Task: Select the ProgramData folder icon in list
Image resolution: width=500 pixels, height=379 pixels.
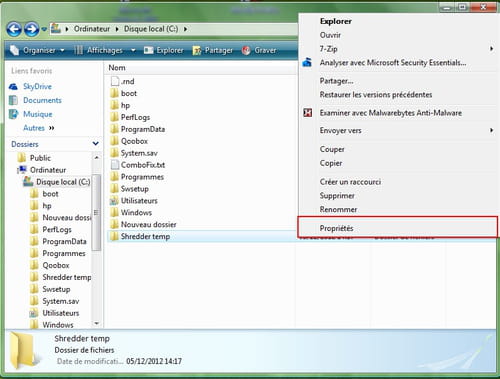Action: click(115, 129)
